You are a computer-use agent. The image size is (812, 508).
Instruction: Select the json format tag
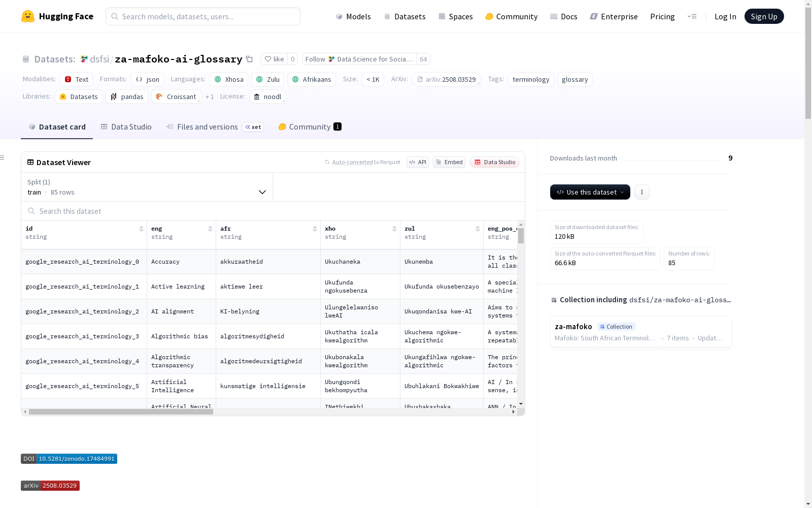coord(148,79)
